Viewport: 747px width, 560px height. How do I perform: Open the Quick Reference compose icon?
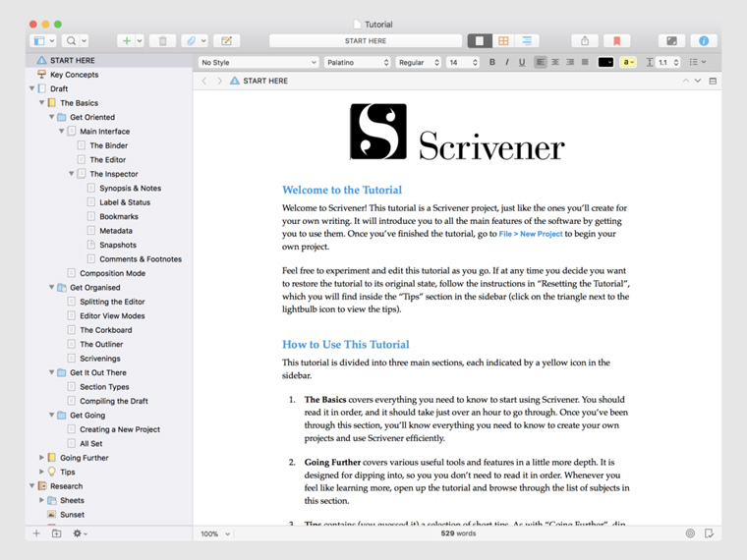226,41
